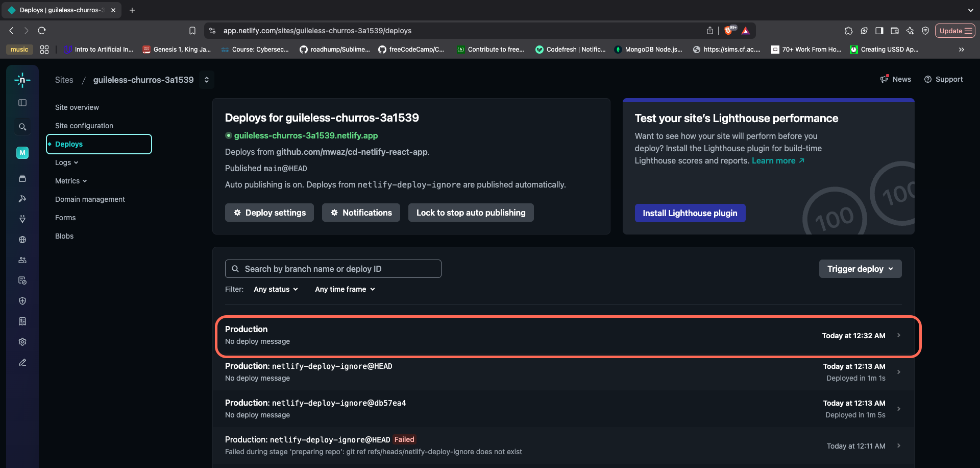The image size is (980, 468).
Task: Open the failed netlify-deploy-ignore@HEAD deploy
Action: pyautogui.click(x=563, y=446)
